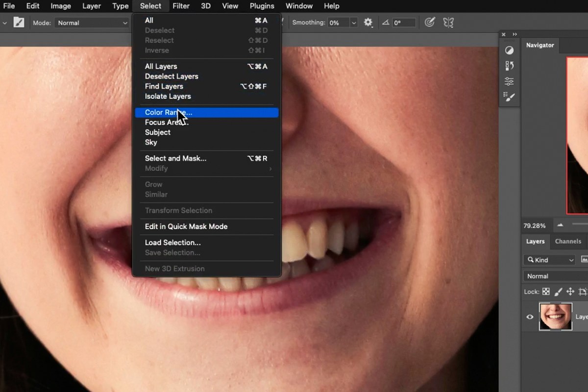Choose Subject from Select menu

[206, 132]
